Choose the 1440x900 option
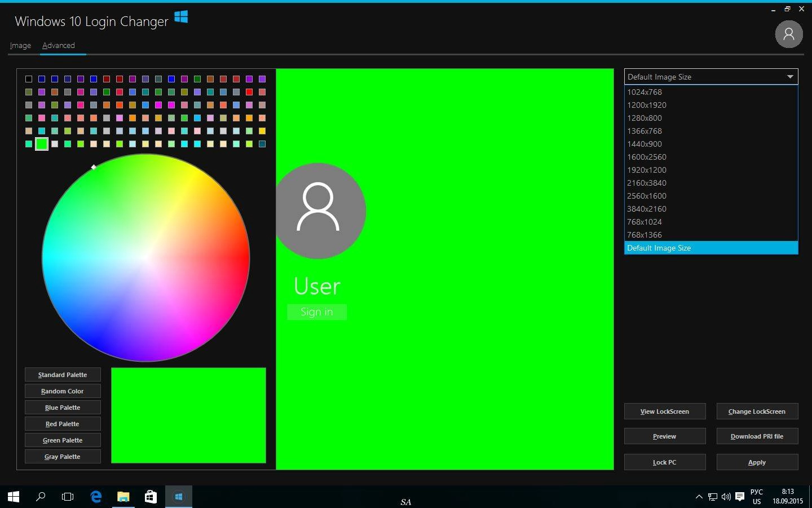Screen dimensions: 812x508 click(711, 144)
